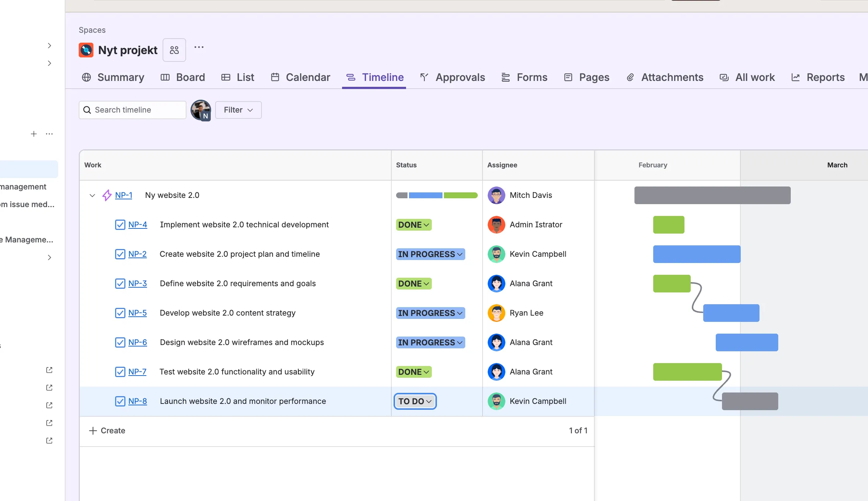Open the three-dot project actions menu

[199, 47]
